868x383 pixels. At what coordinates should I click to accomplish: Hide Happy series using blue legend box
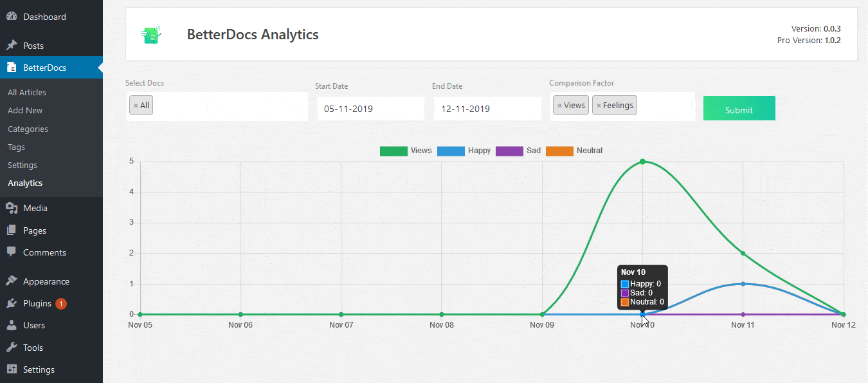[x=451, y=151]
